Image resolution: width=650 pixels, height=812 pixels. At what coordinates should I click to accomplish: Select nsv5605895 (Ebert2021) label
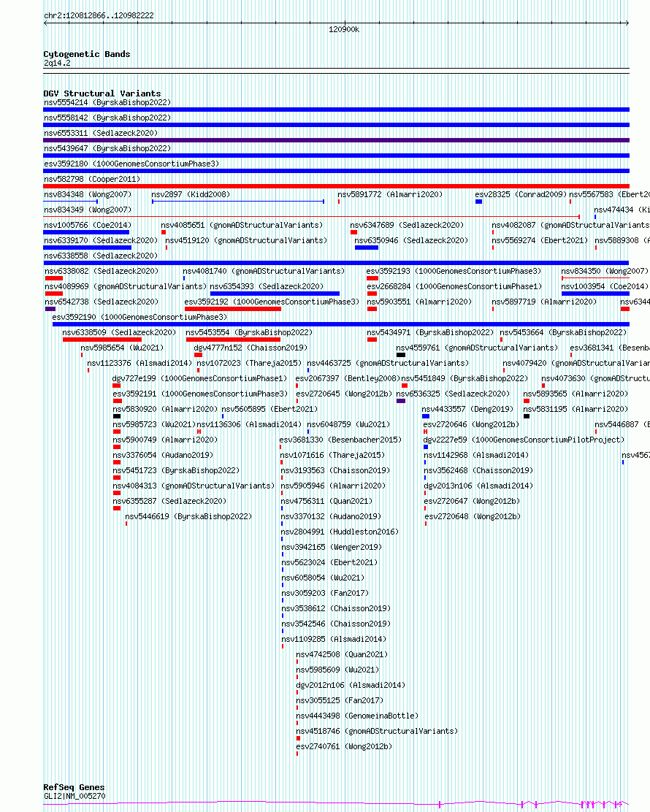point(269,409)
